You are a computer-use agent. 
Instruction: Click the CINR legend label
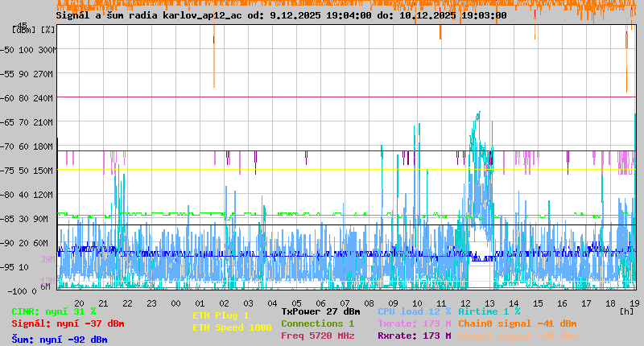click(x=54, y=311)
